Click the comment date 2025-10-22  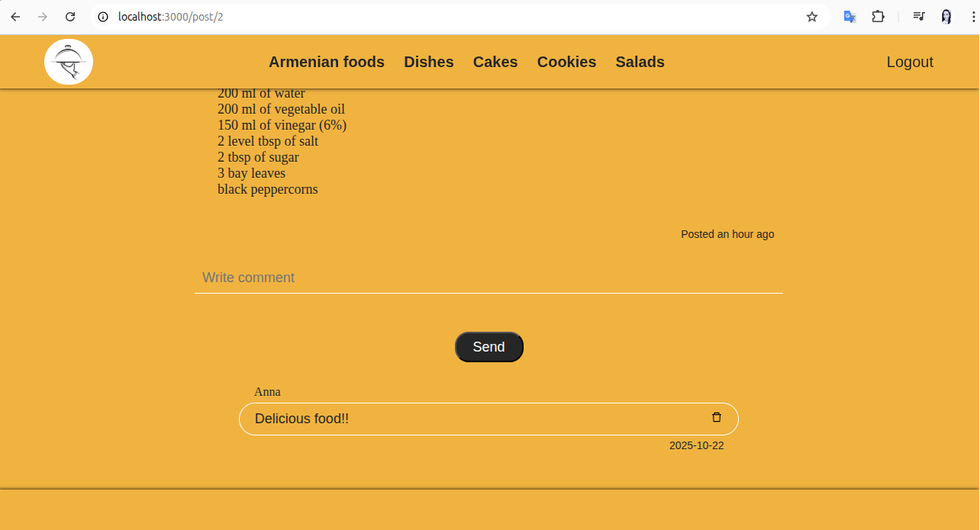click(697, 445)
